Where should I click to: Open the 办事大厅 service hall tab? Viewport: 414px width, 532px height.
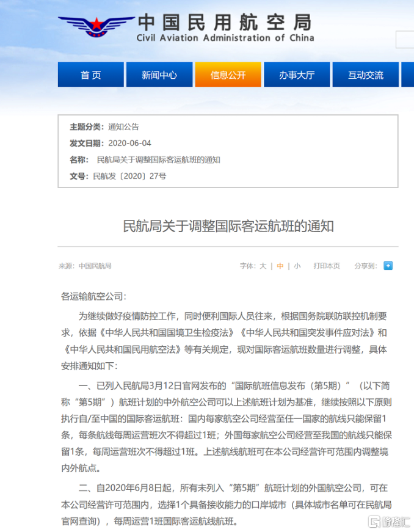point(297,75)
